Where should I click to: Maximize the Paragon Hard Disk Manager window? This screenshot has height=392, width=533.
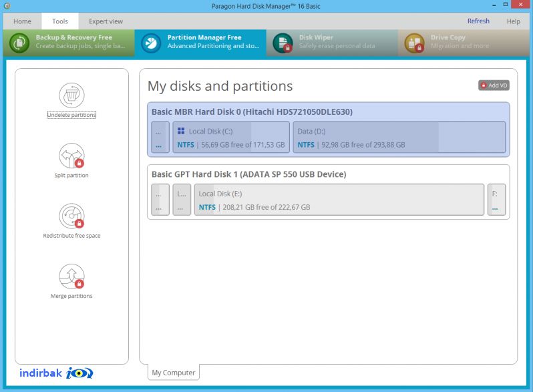[x=506, y=5]
